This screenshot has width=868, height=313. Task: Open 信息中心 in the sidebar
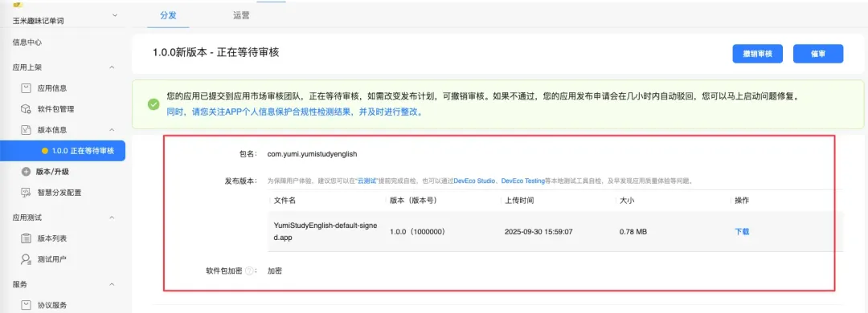pos(27,42)
